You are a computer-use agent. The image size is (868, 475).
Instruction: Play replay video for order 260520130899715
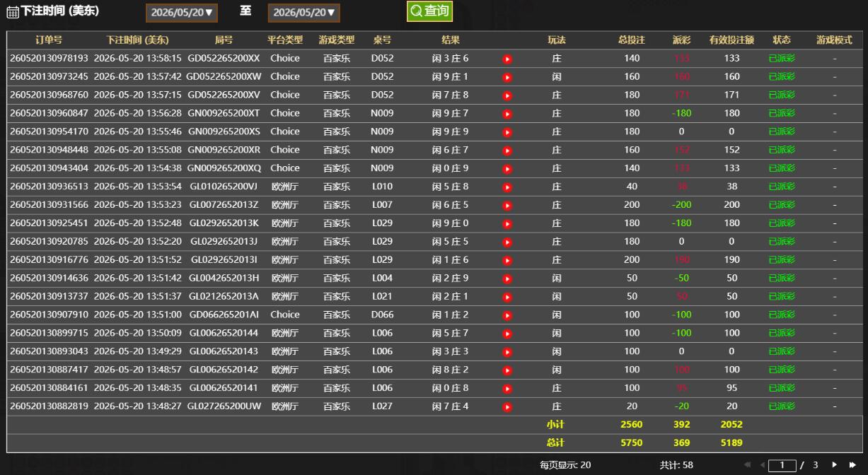point(507,334)
